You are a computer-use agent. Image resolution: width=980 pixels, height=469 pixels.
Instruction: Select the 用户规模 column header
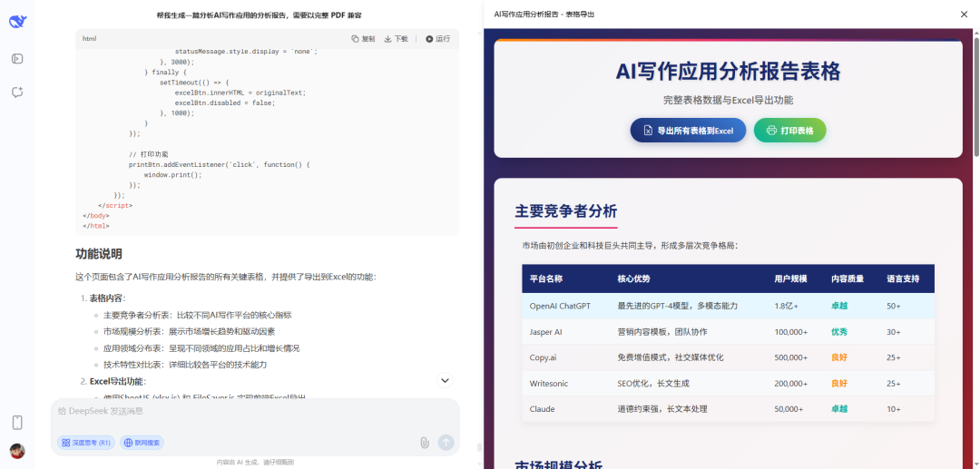tap(790, 279)
